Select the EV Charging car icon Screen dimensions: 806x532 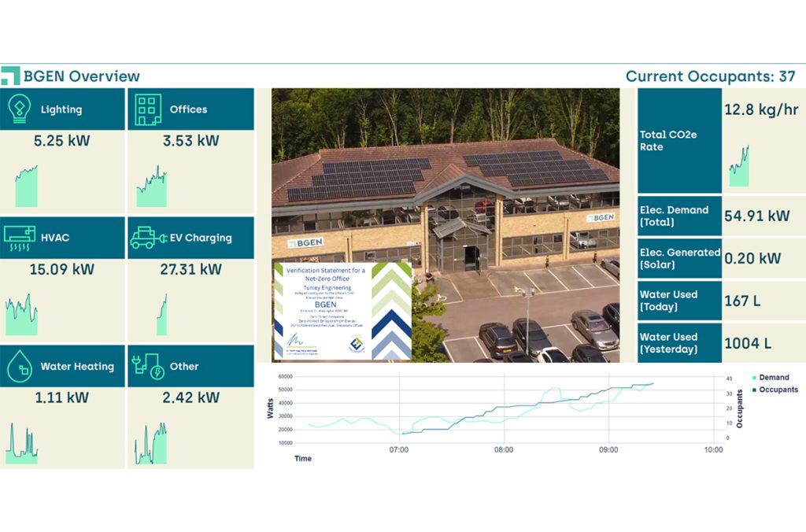coord(149,238)
